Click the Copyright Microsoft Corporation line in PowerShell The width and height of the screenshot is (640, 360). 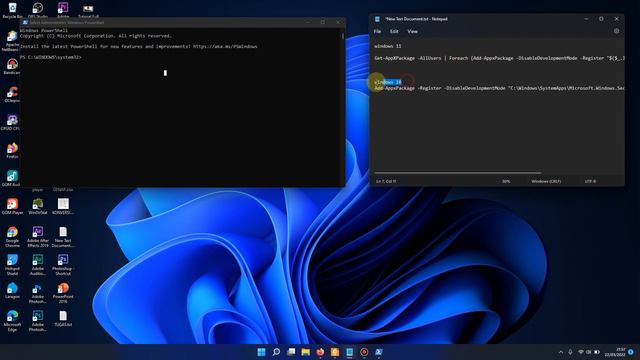96,36
